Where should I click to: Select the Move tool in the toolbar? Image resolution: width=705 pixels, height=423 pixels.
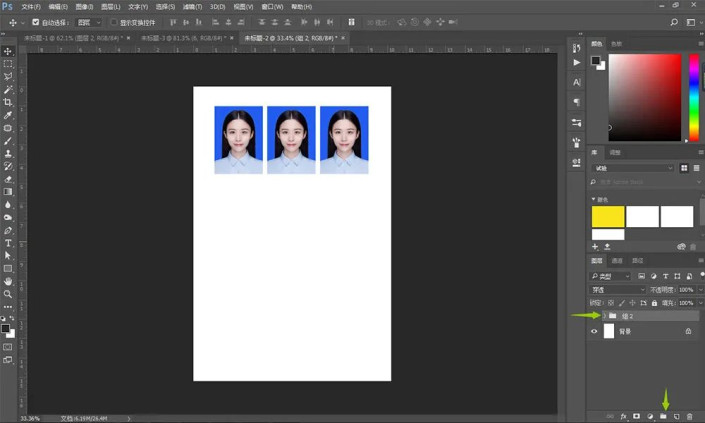(x=8, y=51)
